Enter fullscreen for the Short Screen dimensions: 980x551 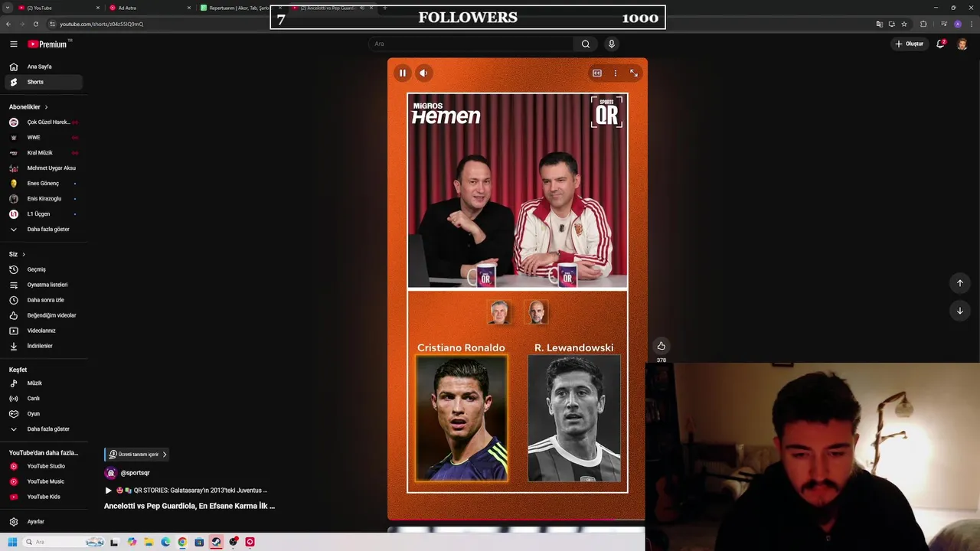pos(634,73)
